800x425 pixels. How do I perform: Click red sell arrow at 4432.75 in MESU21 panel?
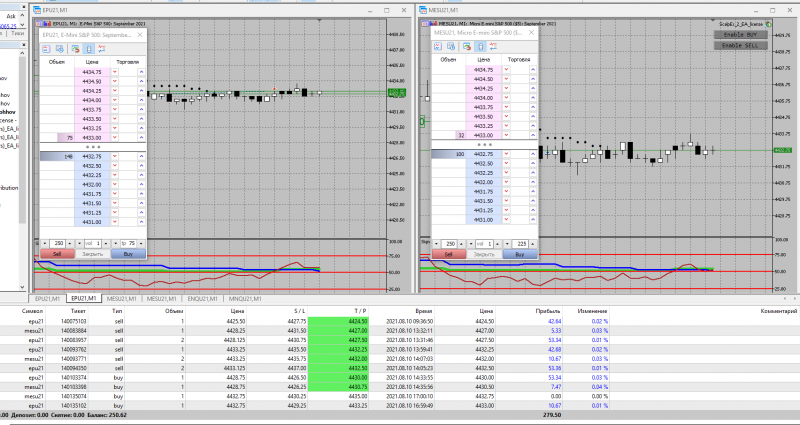[x=506, y=154]
